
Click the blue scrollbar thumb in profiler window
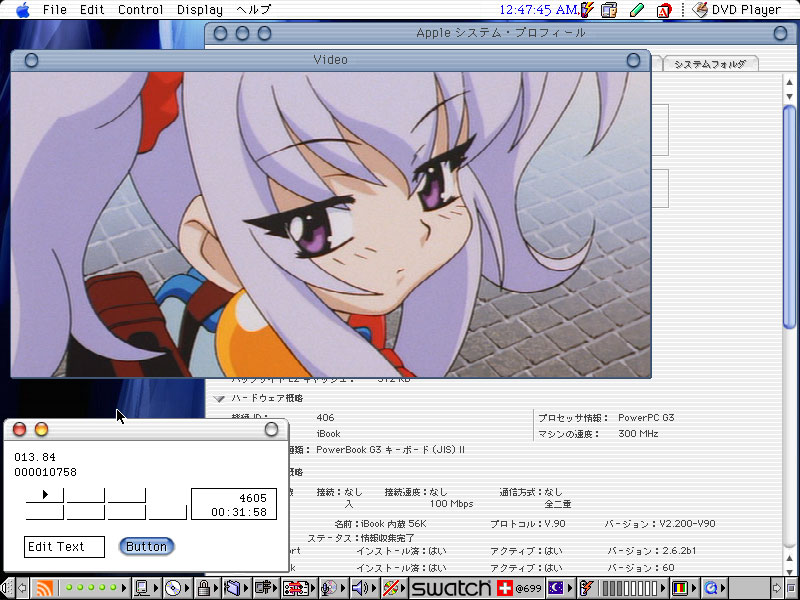click(789, 215)
